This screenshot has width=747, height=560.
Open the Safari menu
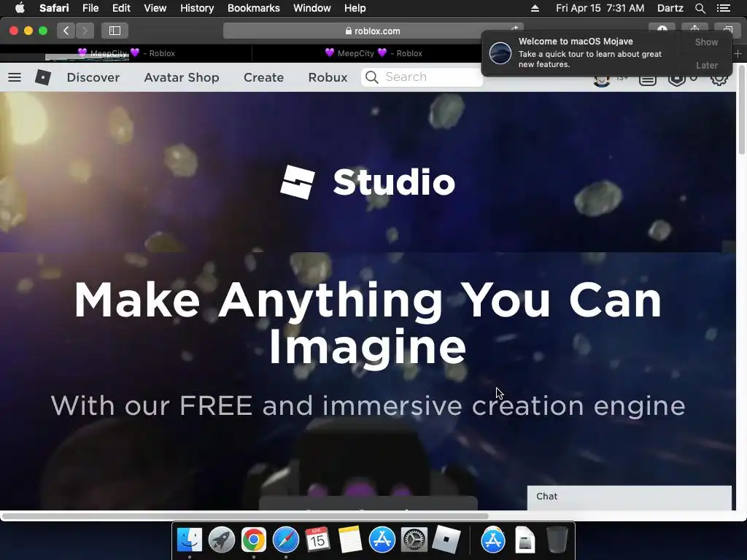click(x=54, y=8)
